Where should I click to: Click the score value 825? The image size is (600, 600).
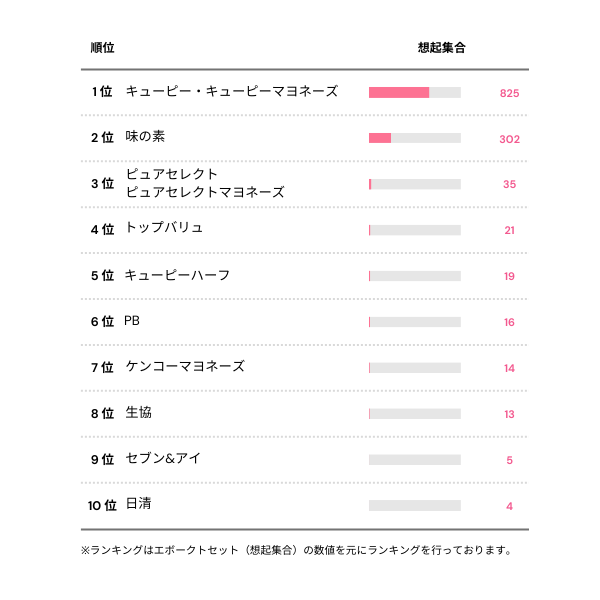[x=509, y=93]
